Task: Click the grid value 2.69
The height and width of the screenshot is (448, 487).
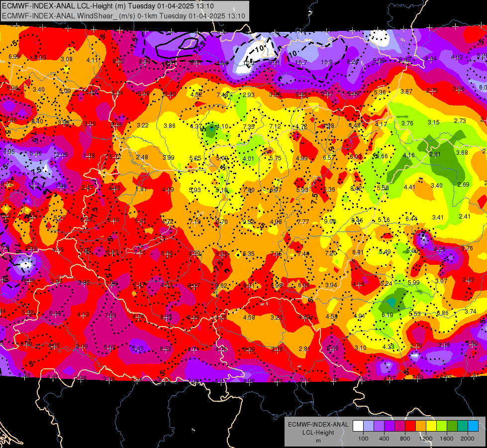Action: click(464, 184)
